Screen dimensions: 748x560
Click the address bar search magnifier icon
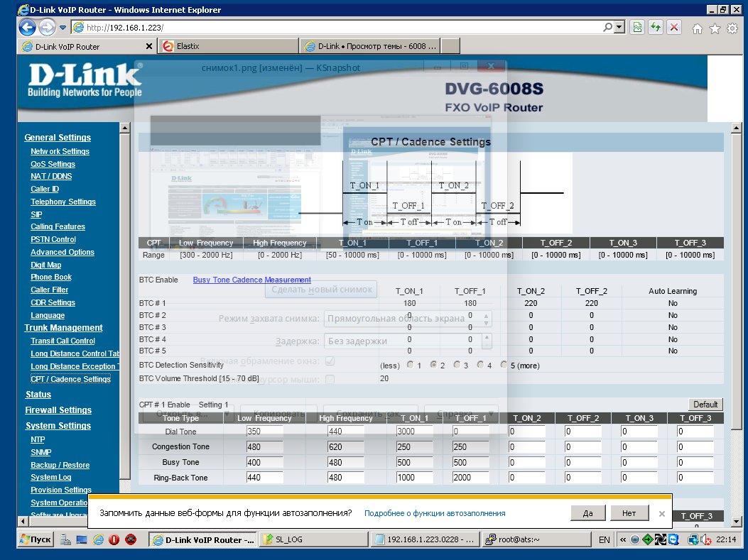tap(607, 27)
